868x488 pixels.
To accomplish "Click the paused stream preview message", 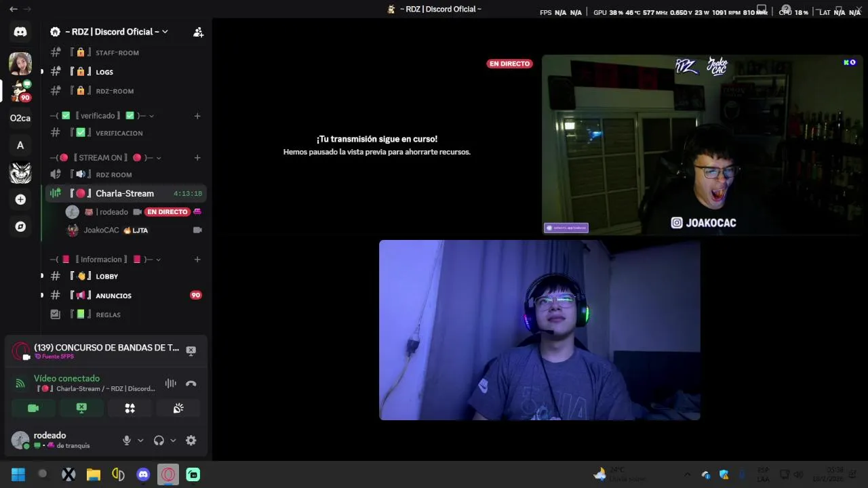I will tap(377, 145).
